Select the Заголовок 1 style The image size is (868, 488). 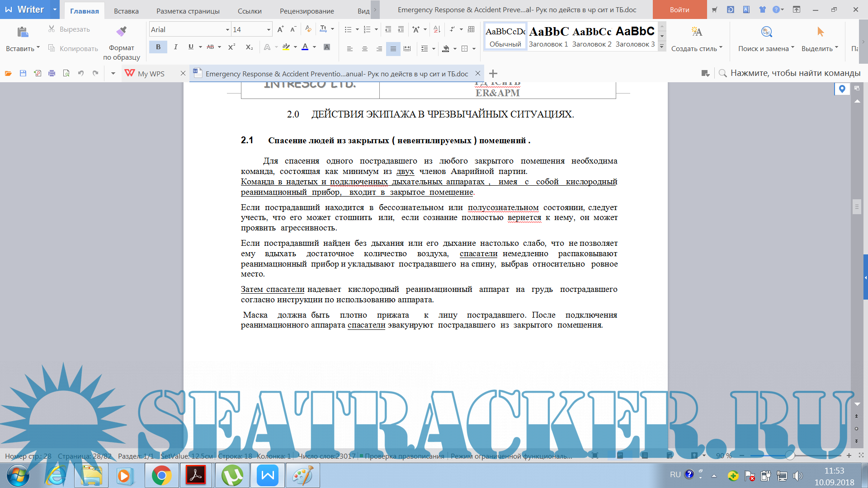click(x=548, y=36)
